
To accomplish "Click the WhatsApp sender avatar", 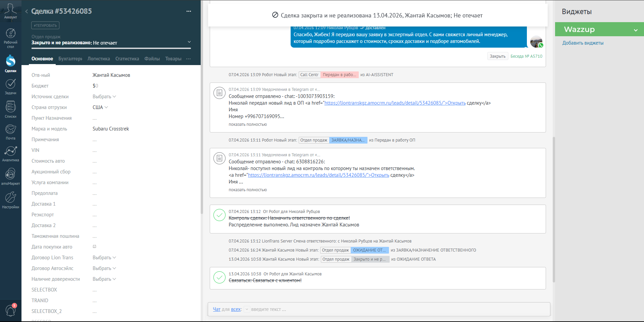I will click(537, 42).
